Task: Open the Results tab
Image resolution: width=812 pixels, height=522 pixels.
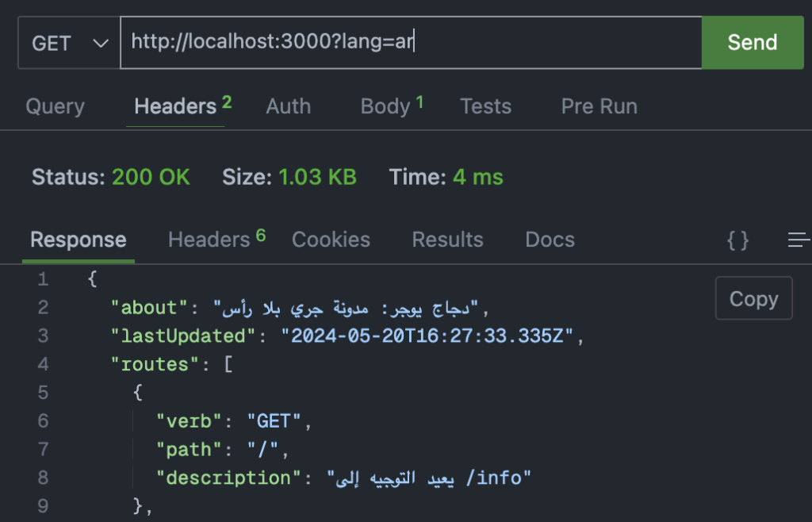Action: click(x=447, y=239)
